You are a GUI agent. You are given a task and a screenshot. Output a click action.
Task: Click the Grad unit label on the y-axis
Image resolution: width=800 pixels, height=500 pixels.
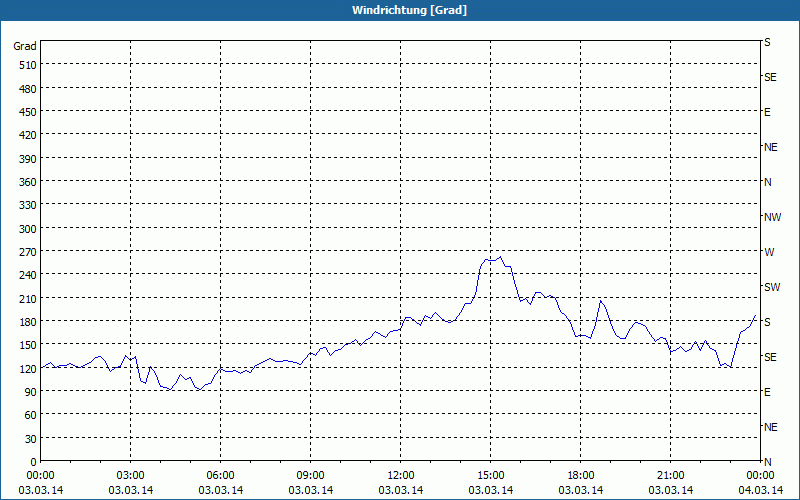coord(25,46)
